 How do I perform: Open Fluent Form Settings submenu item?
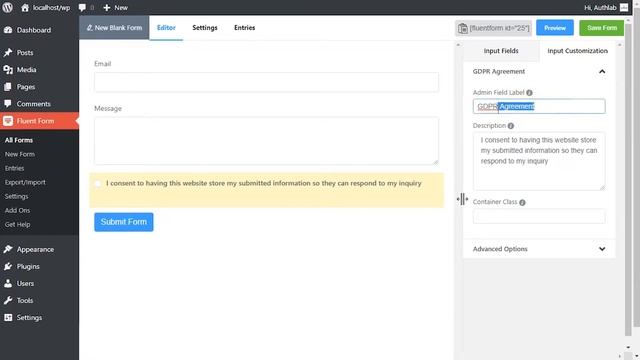[x=16, y=196]
